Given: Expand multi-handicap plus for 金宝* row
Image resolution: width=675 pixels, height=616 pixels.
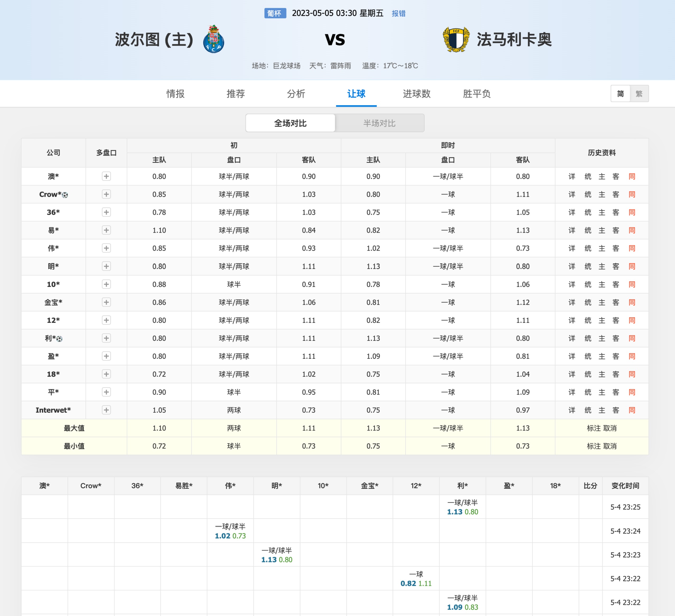Looking at the screenshot, I should [106, 302].
